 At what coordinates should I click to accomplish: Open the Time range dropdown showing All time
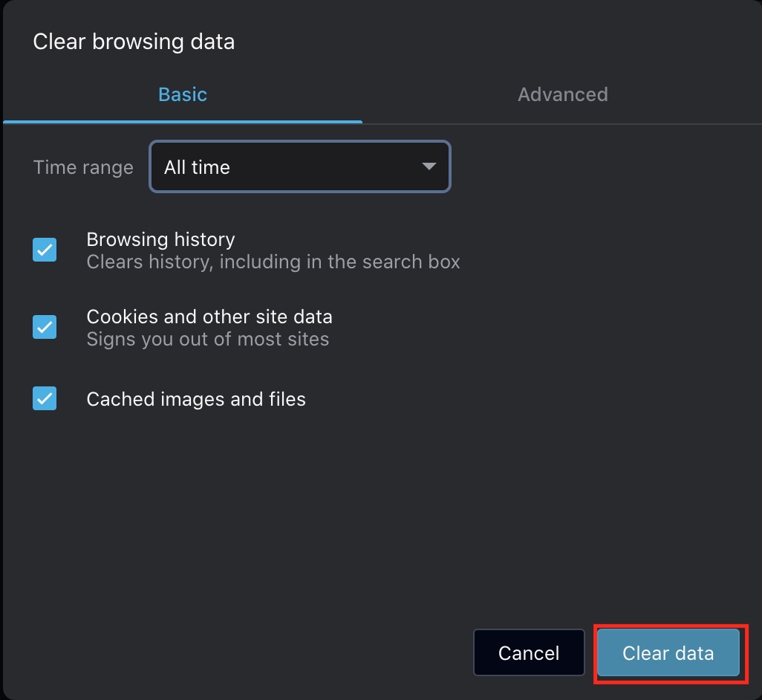[x=300, y=166]
